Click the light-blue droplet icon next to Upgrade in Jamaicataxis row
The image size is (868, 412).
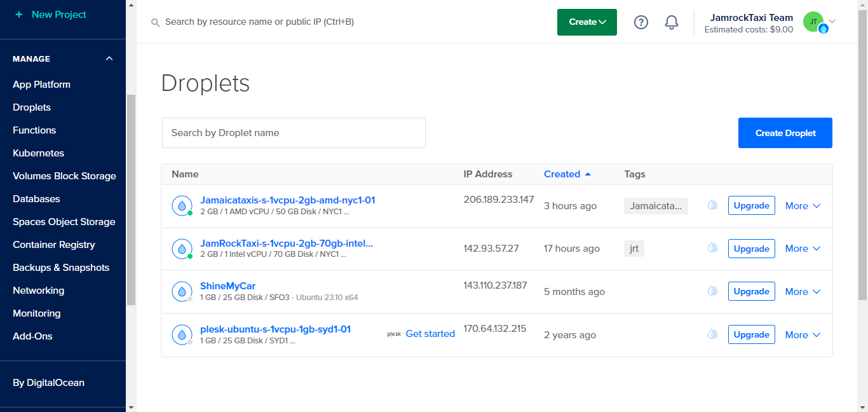713,205
